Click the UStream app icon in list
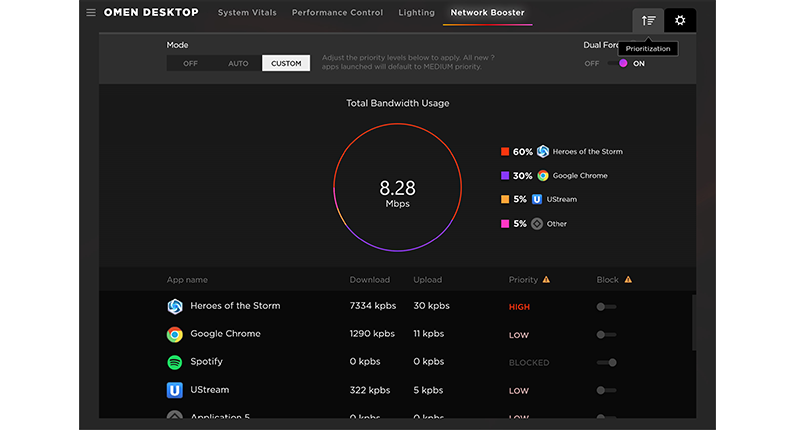This screenshot has width=795, height=430. click(174, 390)
